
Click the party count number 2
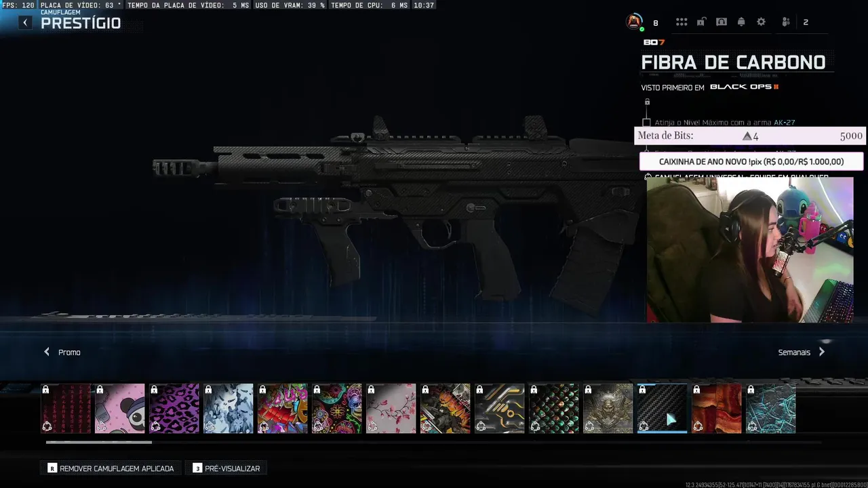tap(806, 22)
